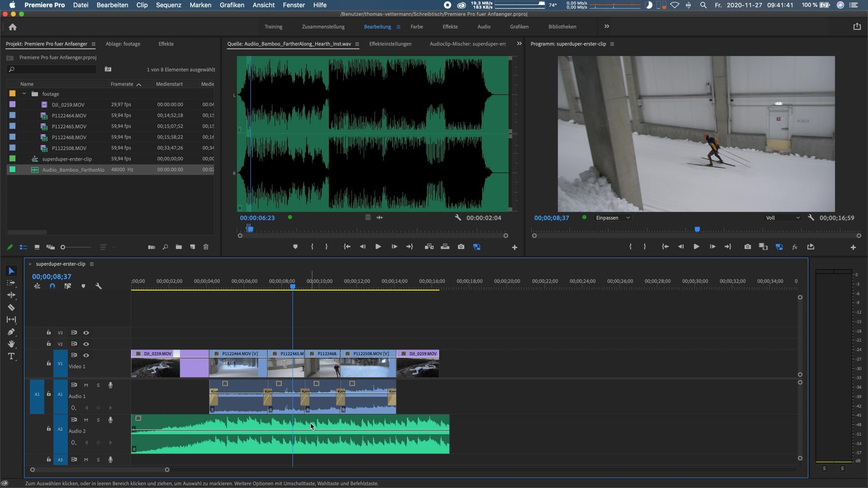Select the Type tool
Image resolution: width=868 pixels, height=488 pixels.
point(11,356)
